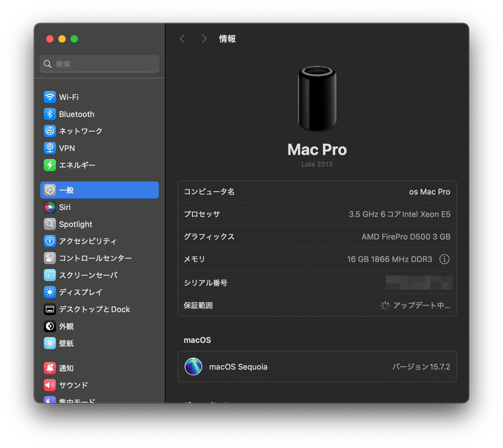This screenshot has width=503, height=448.
Task: Open スクリーンセーバ settings
Action: tap(88, 275)
